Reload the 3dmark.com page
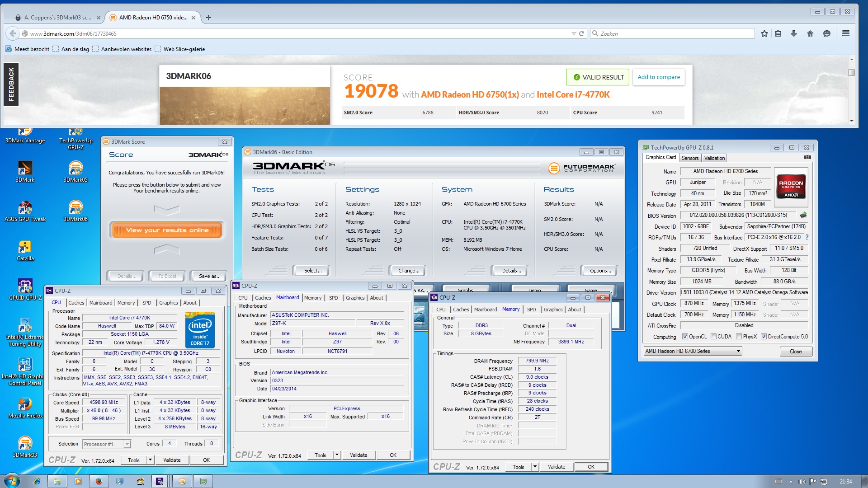Screen dimensions: 868x488 click(x=582, y=33)
